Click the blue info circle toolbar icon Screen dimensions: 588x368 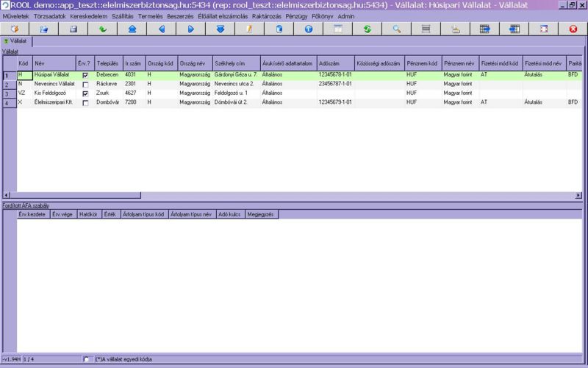tap(308, 29)
